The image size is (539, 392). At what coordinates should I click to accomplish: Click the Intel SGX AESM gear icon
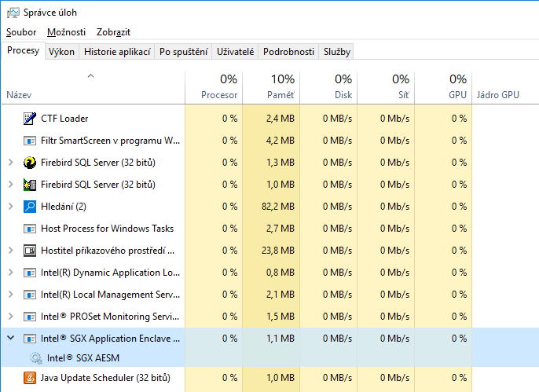pyautogui.click(x=35, y=357)
